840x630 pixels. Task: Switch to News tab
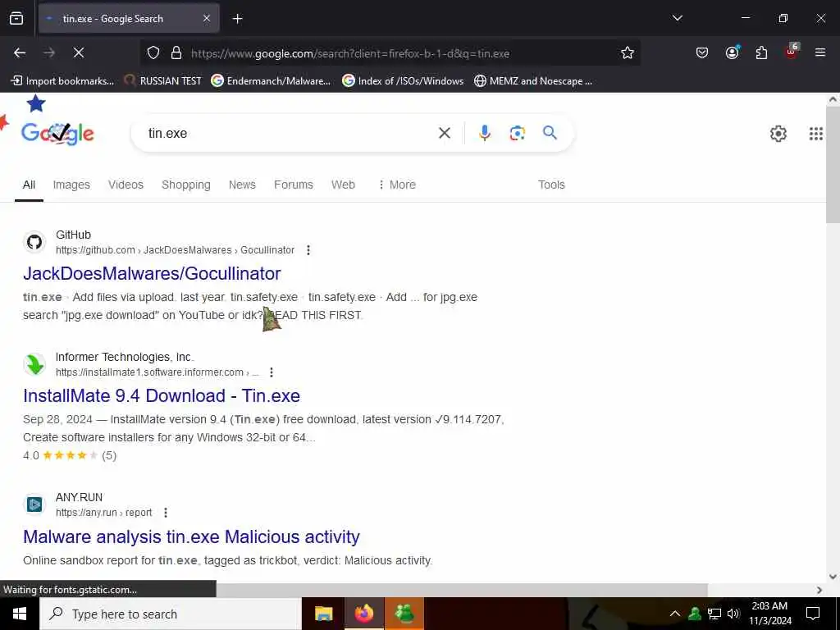pos(242,185)
